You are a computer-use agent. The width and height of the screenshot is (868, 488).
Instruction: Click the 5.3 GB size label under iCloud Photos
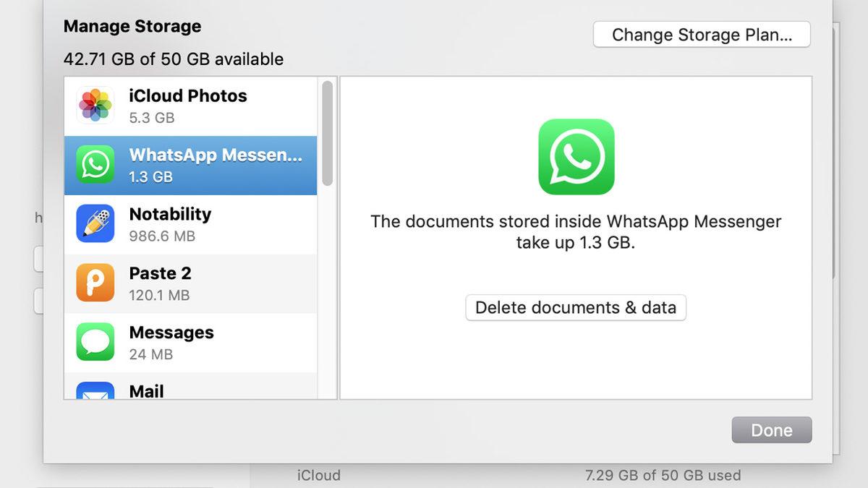pos(151,117)
